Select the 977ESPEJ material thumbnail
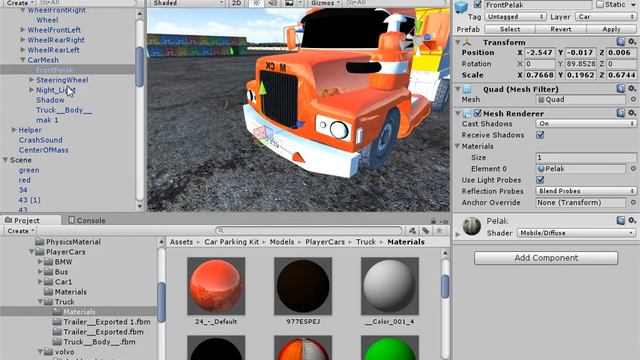 pyautogui.click(x=303, y=286)
